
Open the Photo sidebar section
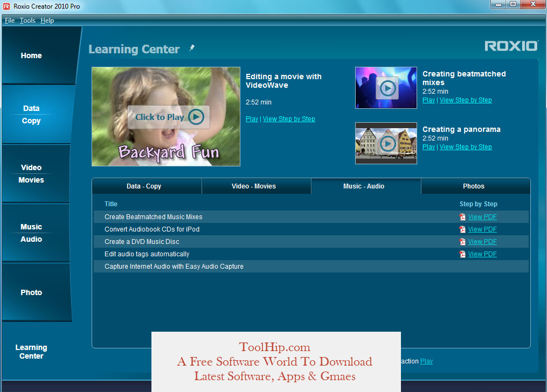coord(36,292)
